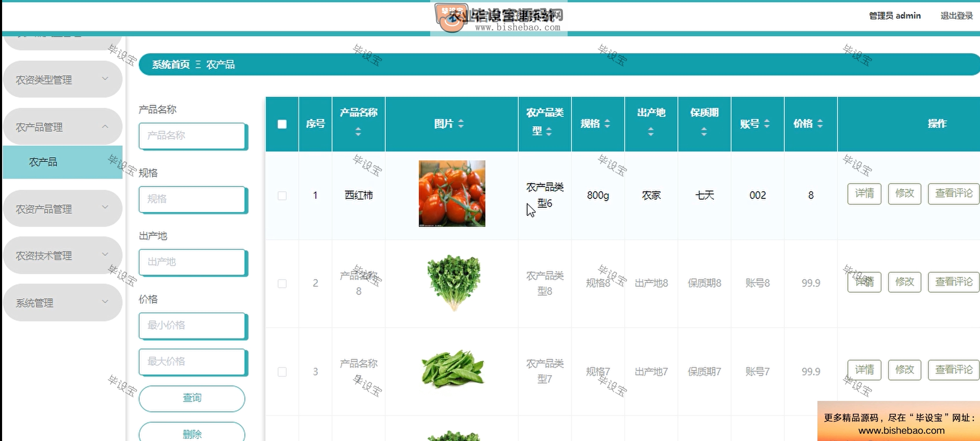
Task: Click 退出登录 to log out
Action: (956, 16)
